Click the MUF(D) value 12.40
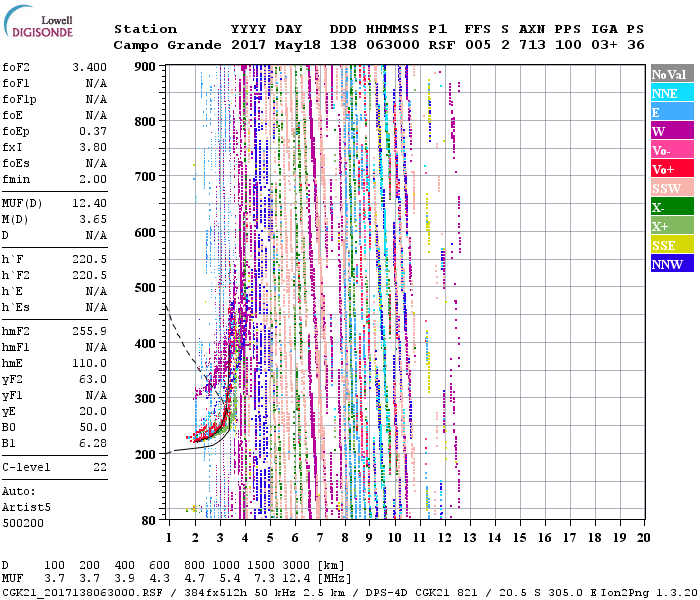This screenshot has width=700, height=600. 89,203
